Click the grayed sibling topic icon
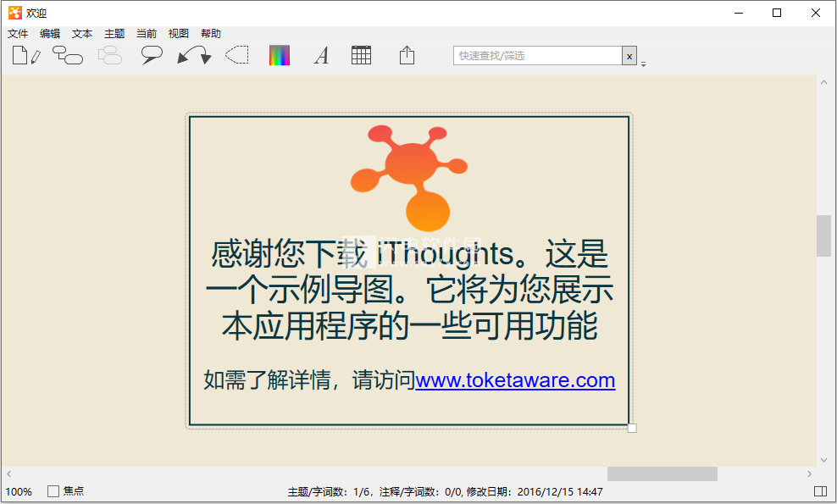 coord(110,55)
